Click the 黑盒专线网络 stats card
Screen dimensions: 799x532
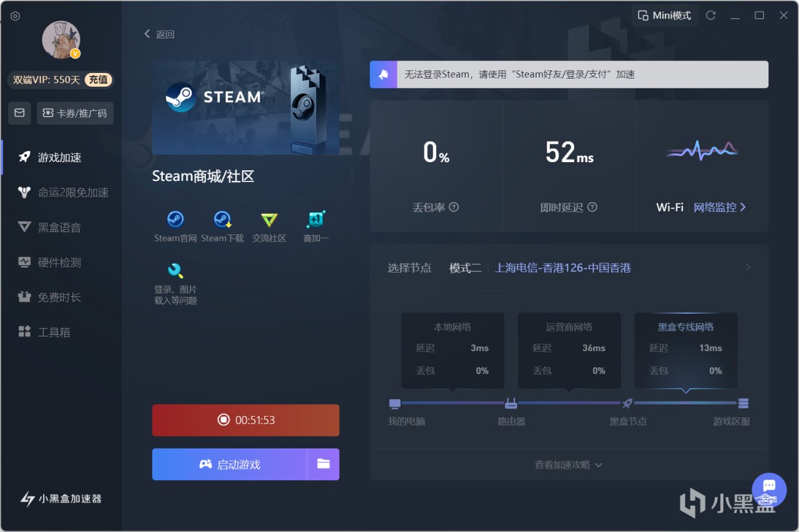pyautogui.click(x=686, y=351)
